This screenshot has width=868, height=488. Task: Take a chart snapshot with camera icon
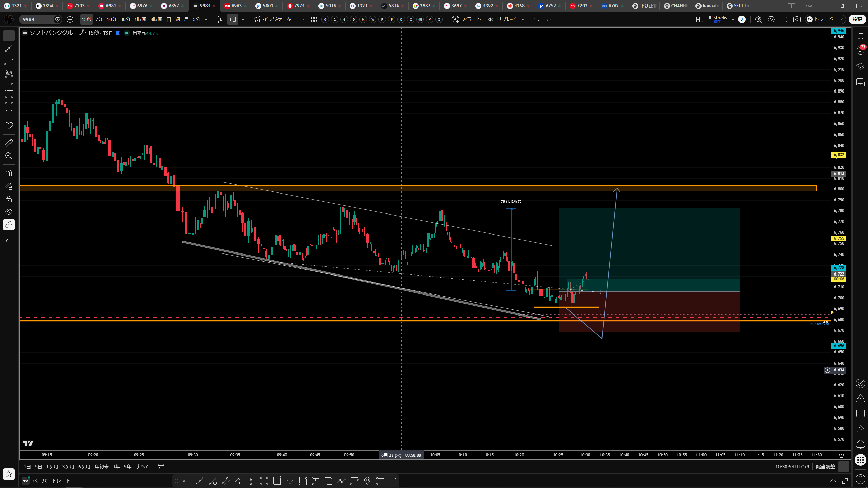(797, 19)
